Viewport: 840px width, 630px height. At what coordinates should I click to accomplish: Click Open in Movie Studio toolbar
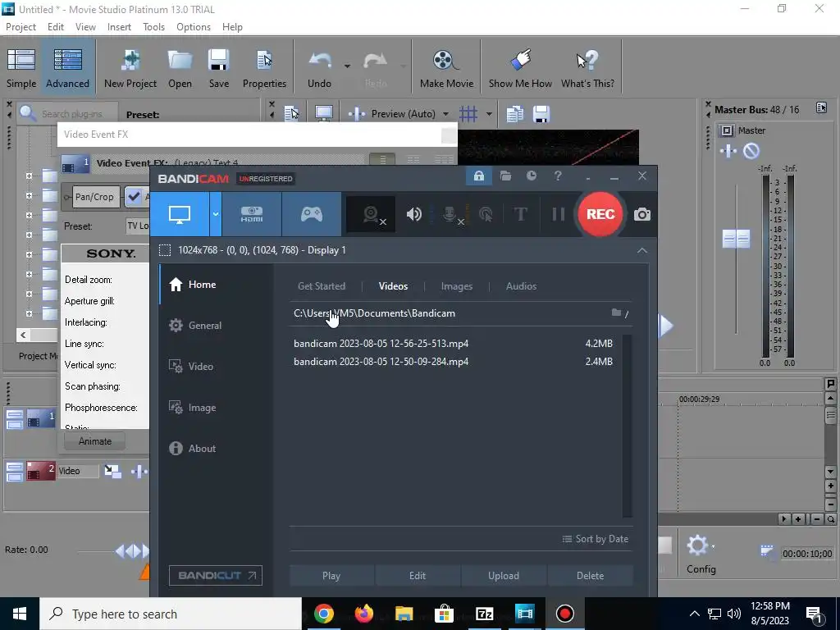tap(180, 68)
